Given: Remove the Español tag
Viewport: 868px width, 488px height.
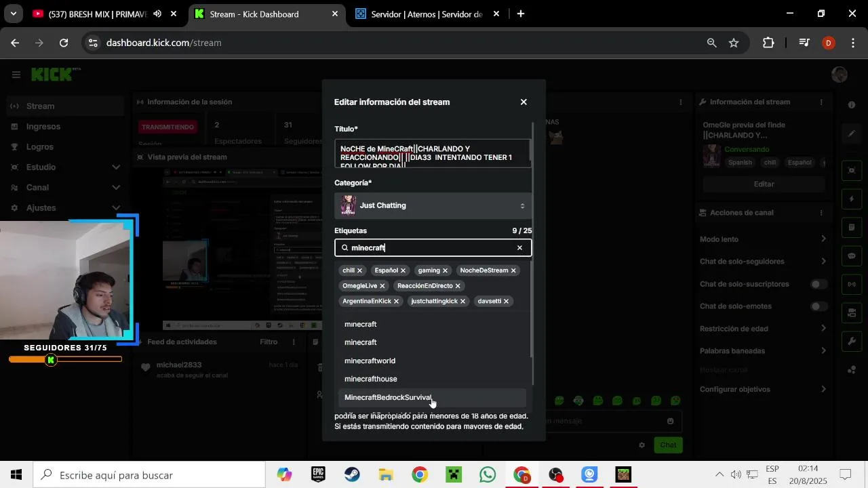Looking at the screenshot, I should pos(403,270).
